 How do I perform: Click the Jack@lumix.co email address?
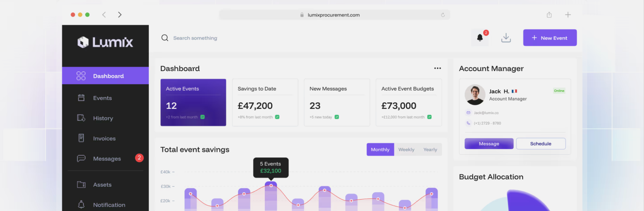(486, 113)
